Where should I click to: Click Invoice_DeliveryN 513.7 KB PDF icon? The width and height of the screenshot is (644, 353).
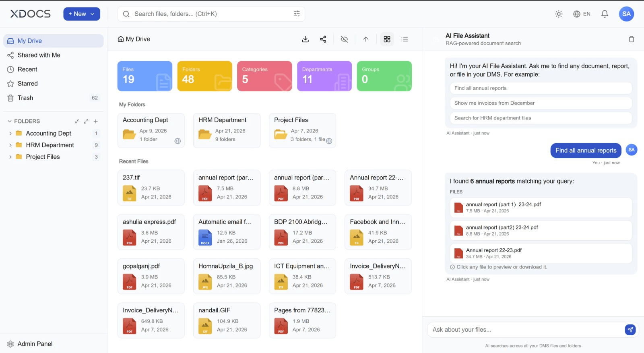357,282
